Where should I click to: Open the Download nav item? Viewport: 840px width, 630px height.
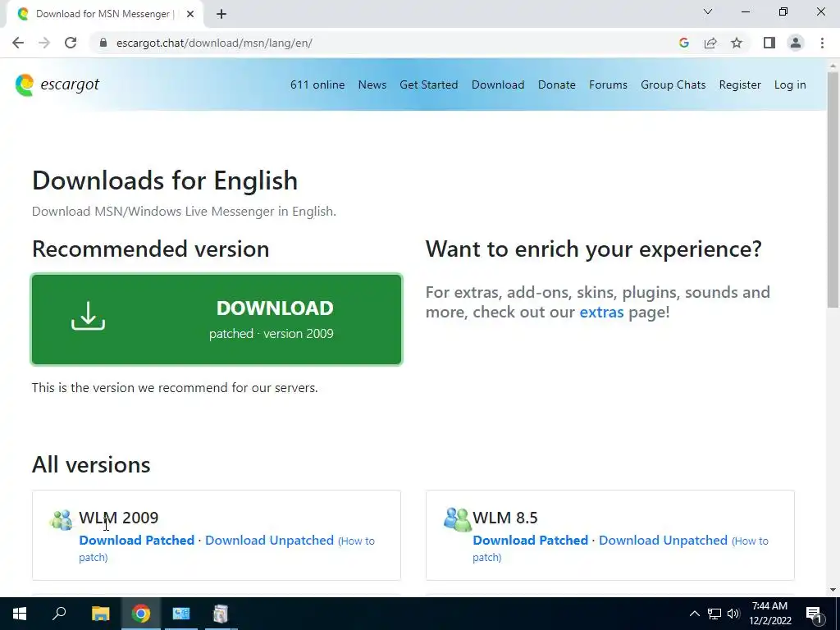[x=498, y=84]
